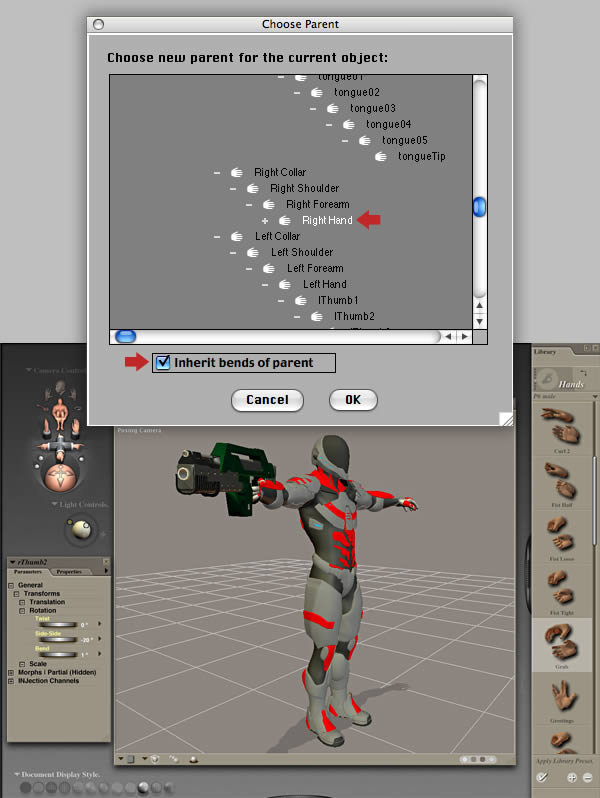Select Right Hand as the new parent
The height and width of the screenshot is (798, 600).
(x=327, y=220)
